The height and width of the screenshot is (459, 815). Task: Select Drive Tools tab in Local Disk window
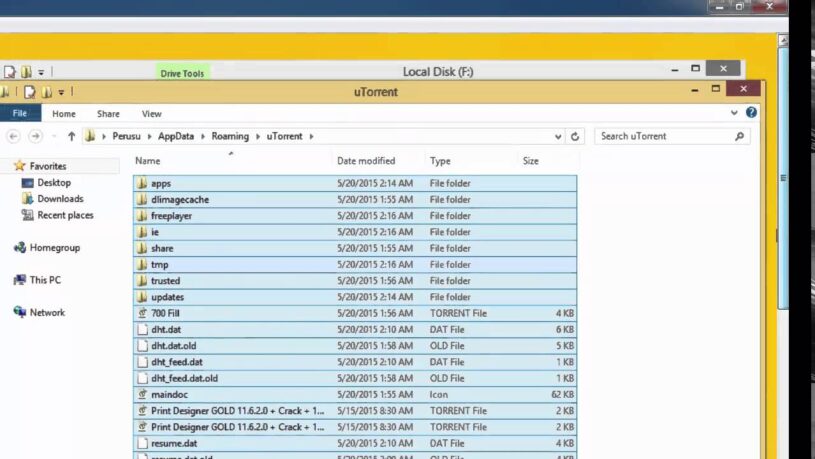point(182,73)
